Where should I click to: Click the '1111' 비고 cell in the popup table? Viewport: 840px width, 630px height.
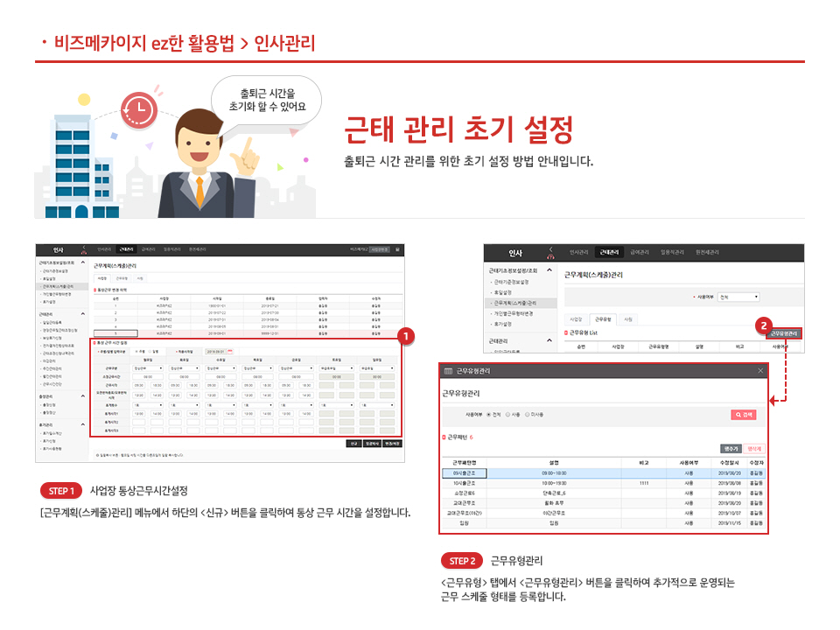[644, 483]
